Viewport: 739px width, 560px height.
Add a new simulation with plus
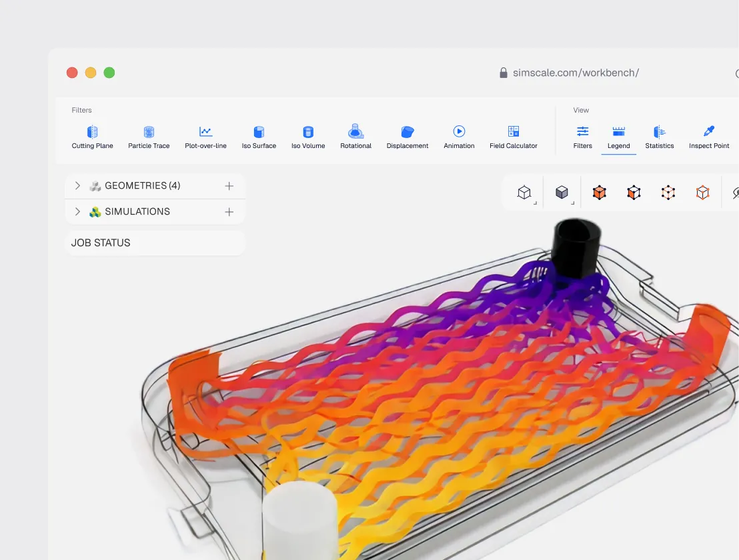[x=229, y=212]
